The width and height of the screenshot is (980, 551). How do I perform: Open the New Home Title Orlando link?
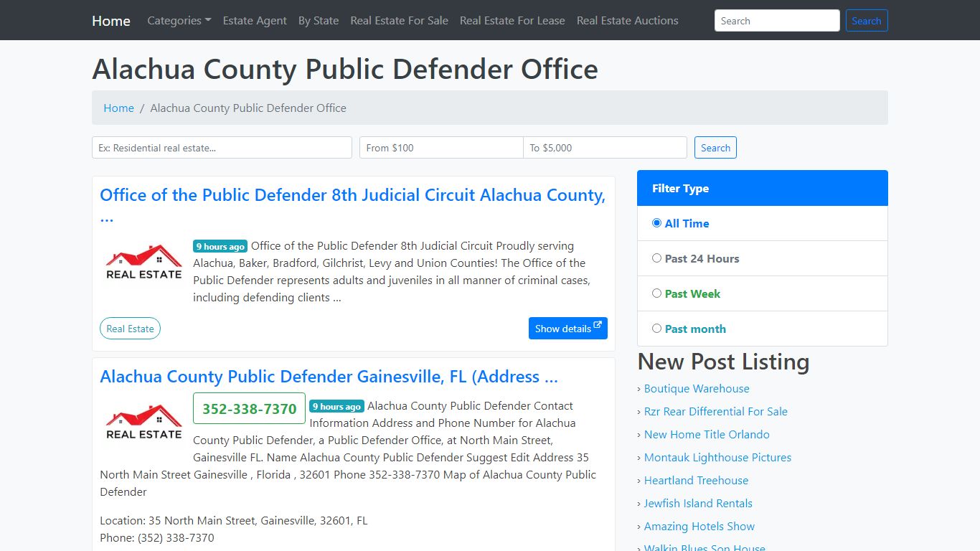pos(707,435)
